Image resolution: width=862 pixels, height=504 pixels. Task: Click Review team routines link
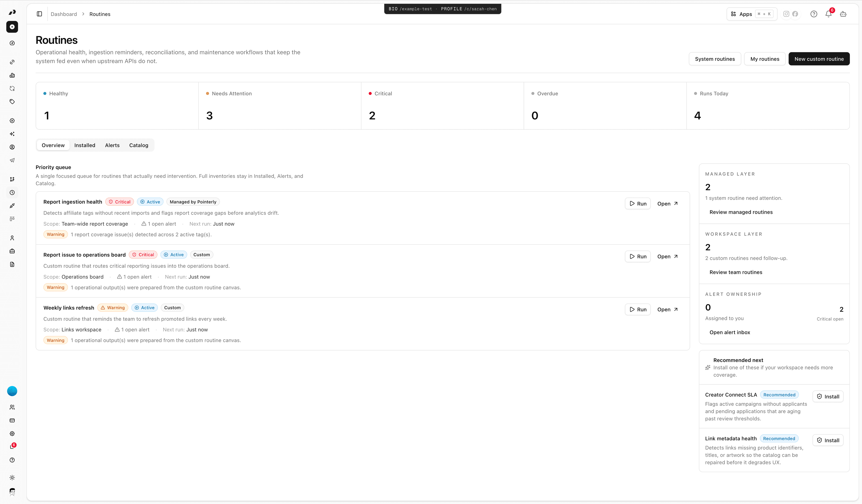(x=736, y=272)
